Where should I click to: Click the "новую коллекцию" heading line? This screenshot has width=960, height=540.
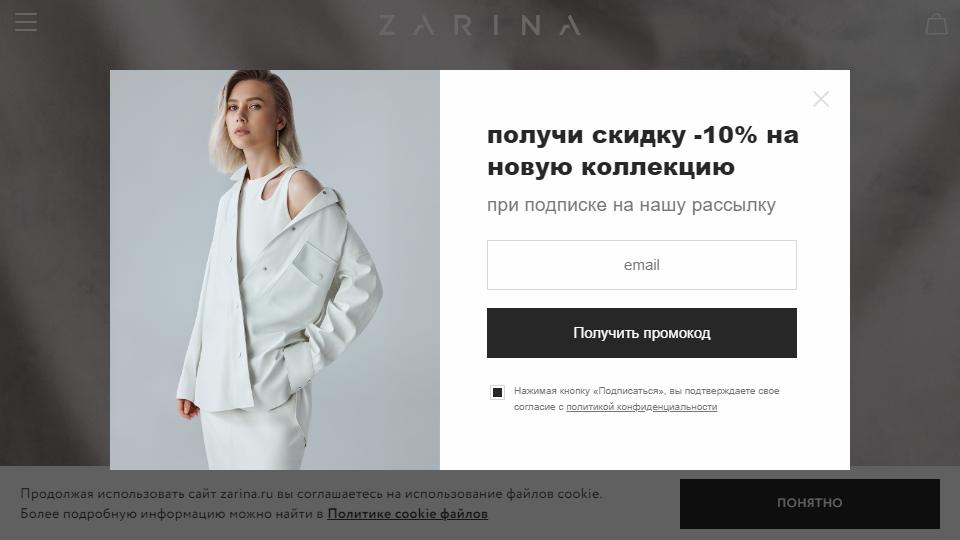pyautogui.click(x=611, y=167)
